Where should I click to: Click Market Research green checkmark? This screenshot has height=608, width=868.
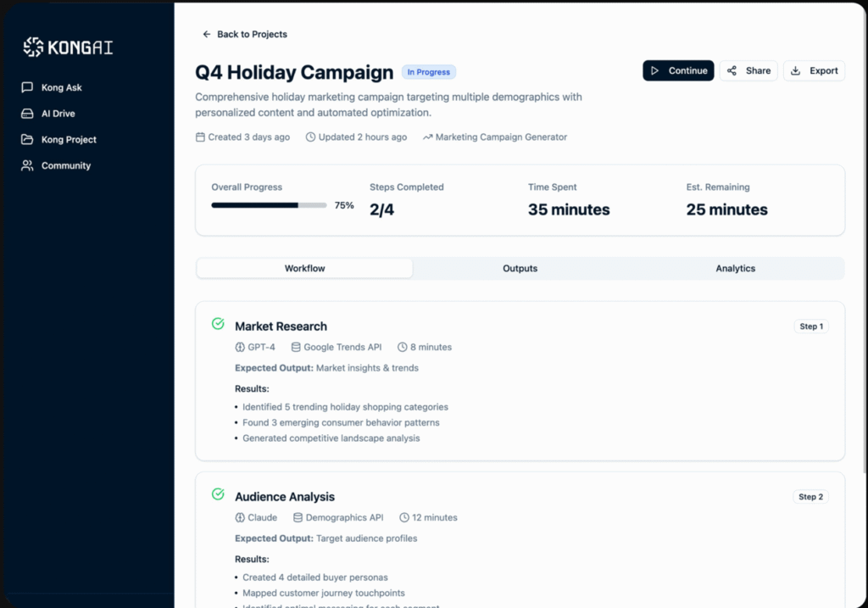(218, 324)
